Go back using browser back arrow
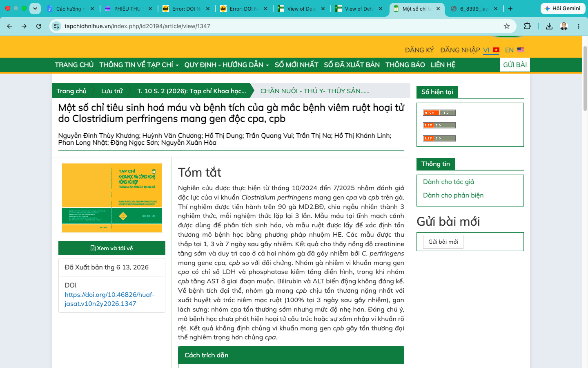 pos(9,26)
